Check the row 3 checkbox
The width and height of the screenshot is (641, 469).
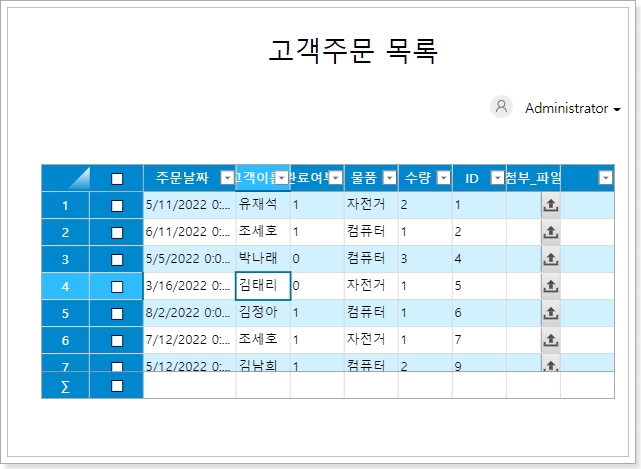pos(117,259)
